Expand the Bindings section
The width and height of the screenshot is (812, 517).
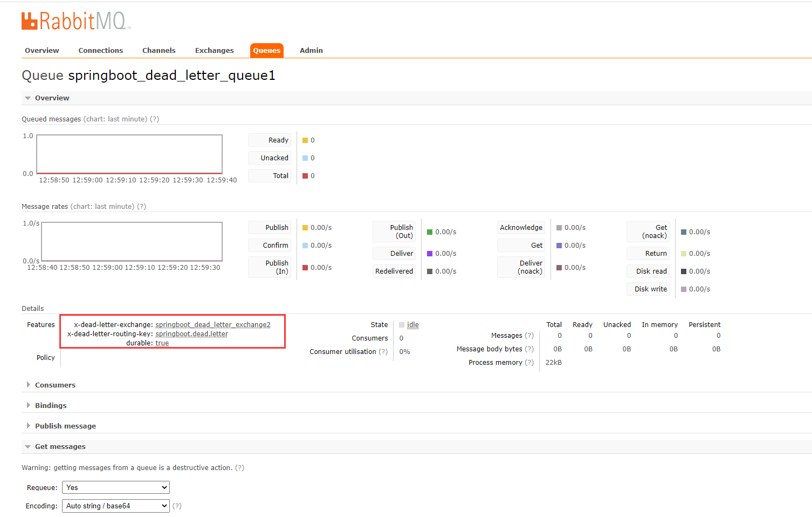pos(51,405)
